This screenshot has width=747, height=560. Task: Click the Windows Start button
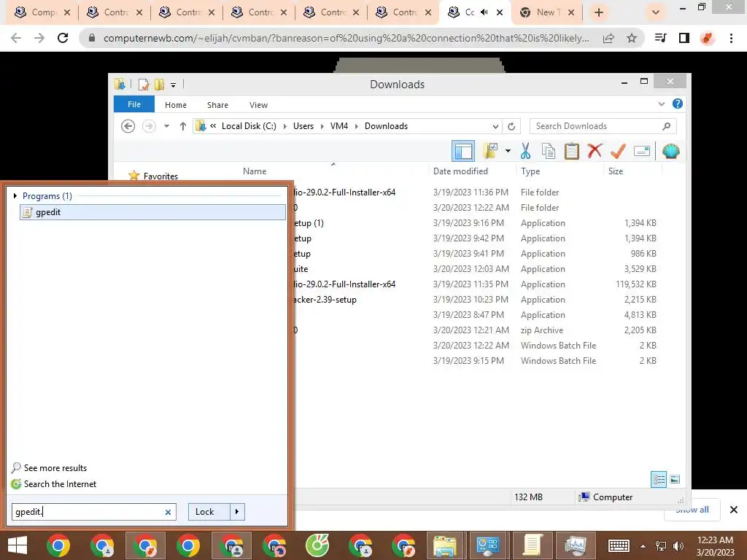[x=18, y=545]
